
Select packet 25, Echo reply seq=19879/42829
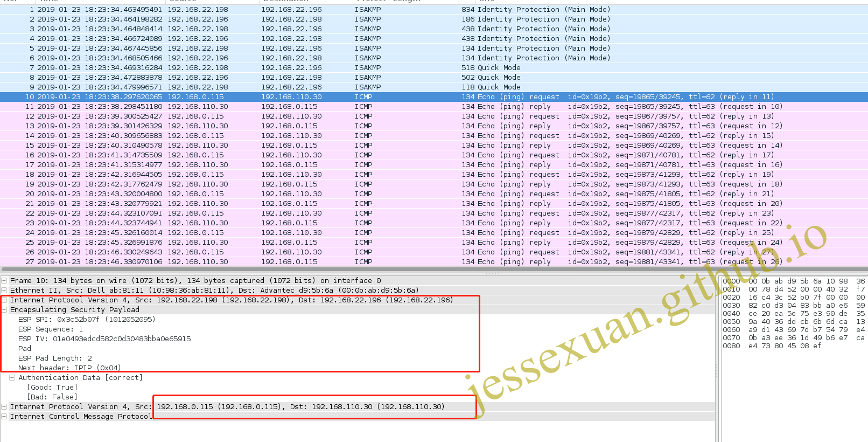click(x=434, y=242)
